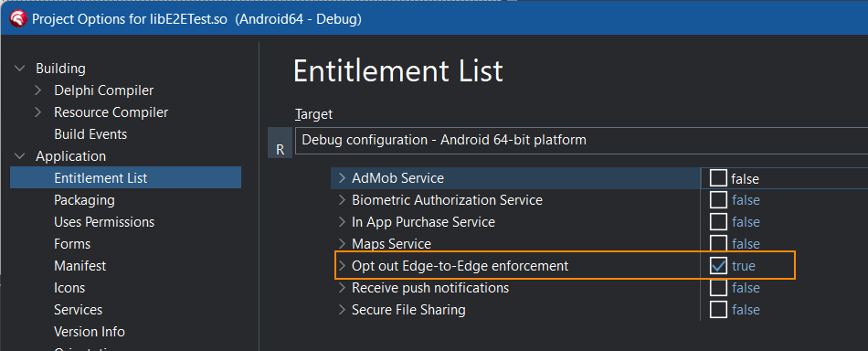Click false value of Receive push notifications

(746, 288)
